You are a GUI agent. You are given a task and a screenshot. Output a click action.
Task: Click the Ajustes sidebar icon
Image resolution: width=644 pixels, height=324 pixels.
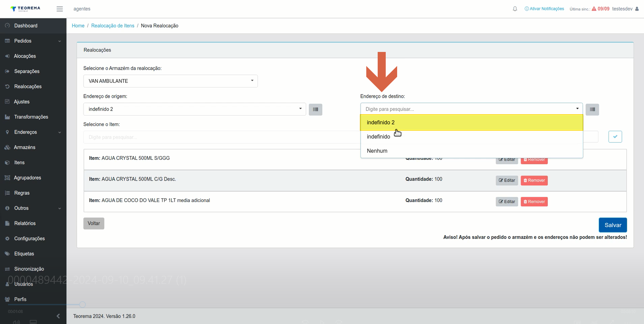(x=7, y=102)
